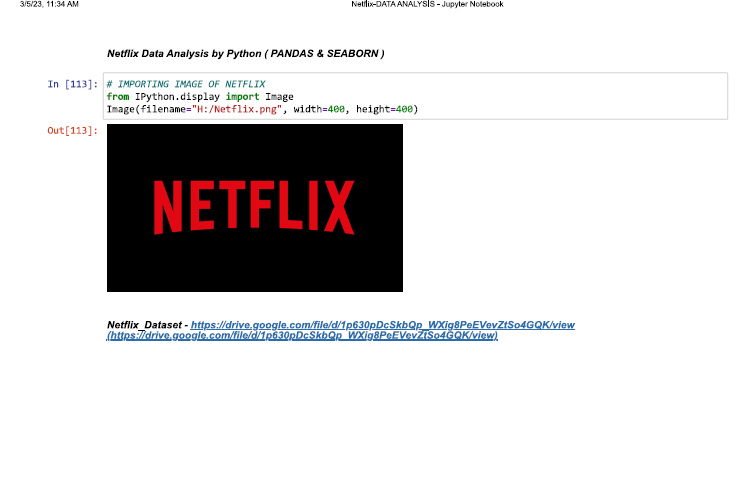
Task: Click the Netflix logo output image
Action: (x=255, y=208)
